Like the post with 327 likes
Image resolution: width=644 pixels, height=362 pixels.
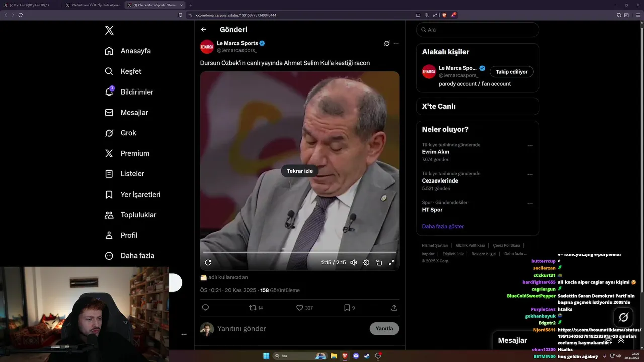[x=304, y=308]
